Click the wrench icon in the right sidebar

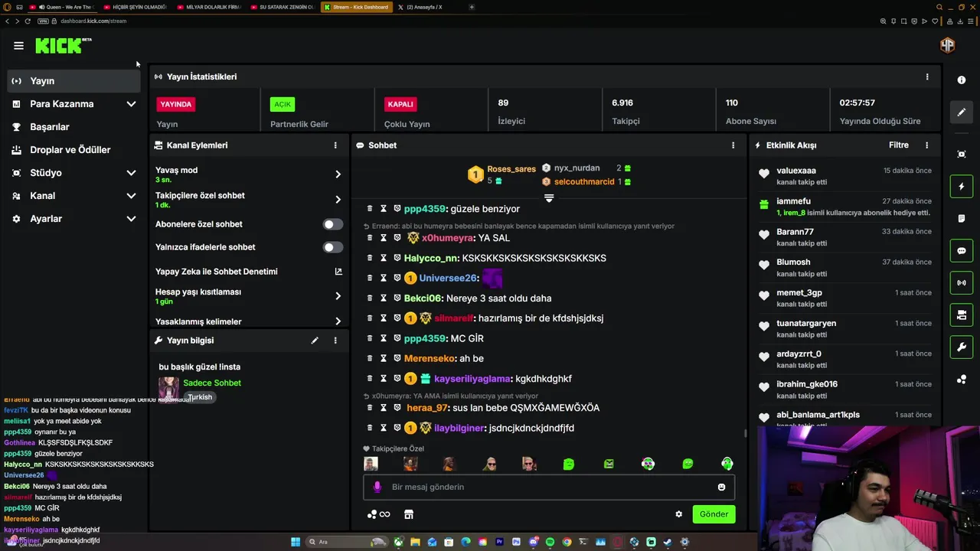[x=962, y=347]
